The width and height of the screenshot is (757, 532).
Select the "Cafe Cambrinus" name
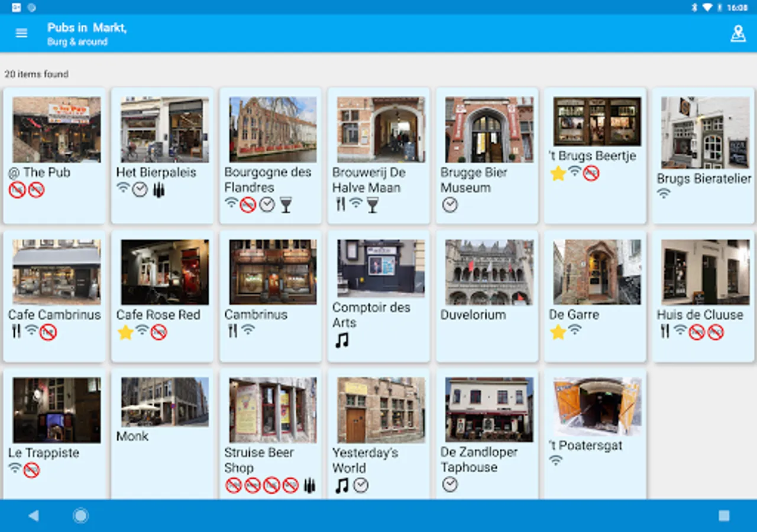click(54, 315)
